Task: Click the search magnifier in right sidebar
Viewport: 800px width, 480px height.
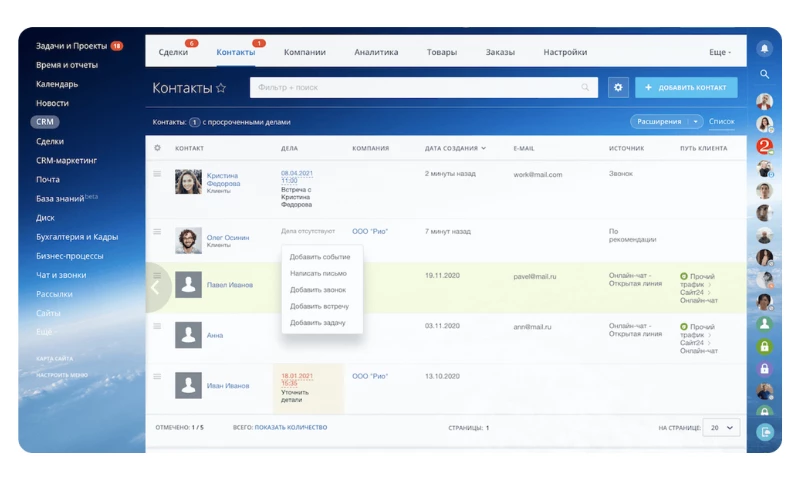Action: (x=765, y=74)
